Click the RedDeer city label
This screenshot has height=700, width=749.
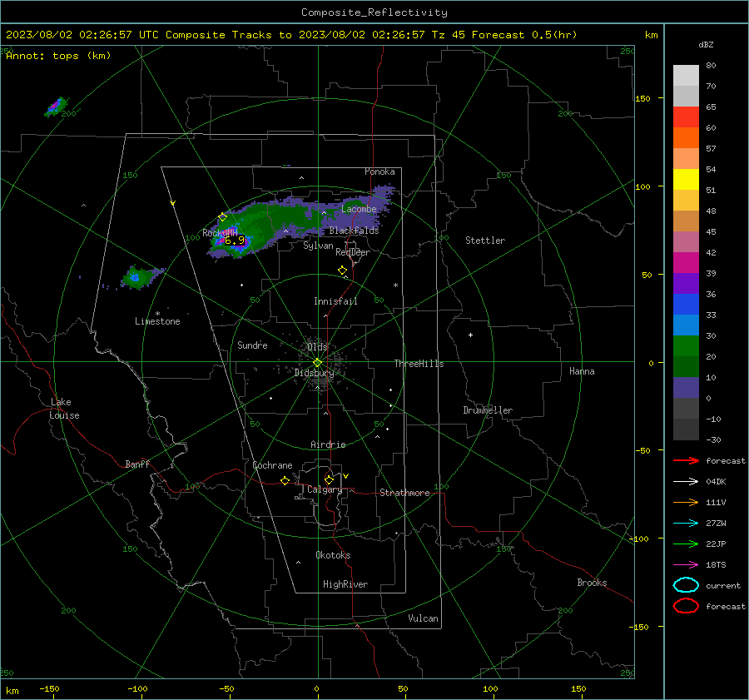tap(353, 252)
